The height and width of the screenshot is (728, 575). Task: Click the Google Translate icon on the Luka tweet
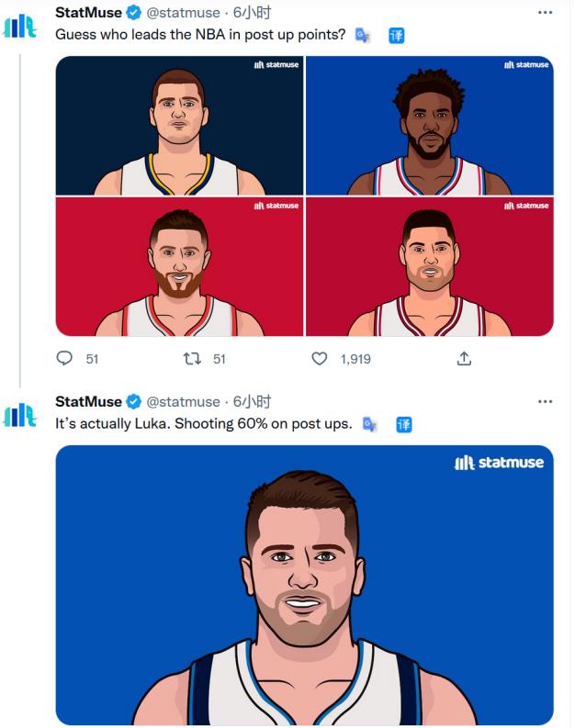point(370,424)
